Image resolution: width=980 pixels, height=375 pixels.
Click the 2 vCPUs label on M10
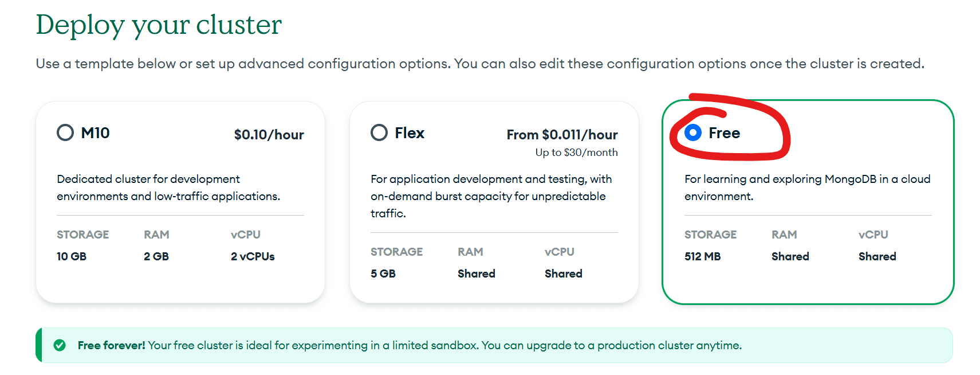(x=253, y=256)
